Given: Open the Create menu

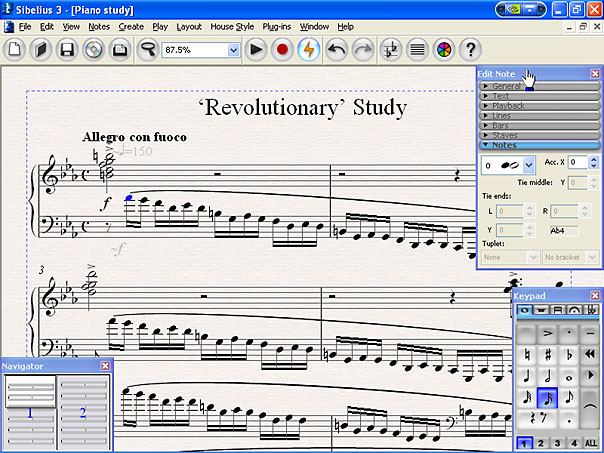Looking at the screenshot, I should point(131,27).
